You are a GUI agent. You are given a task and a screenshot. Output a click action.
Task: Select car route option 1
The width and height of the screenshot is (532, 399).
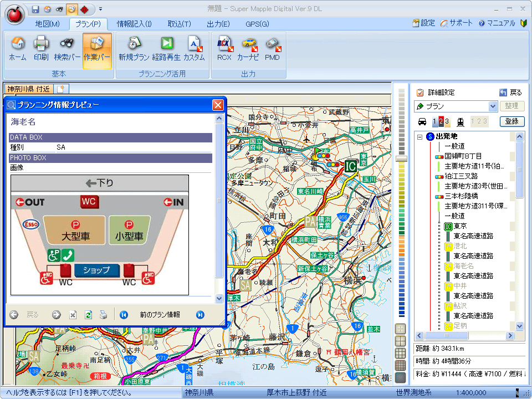(434, 121)
